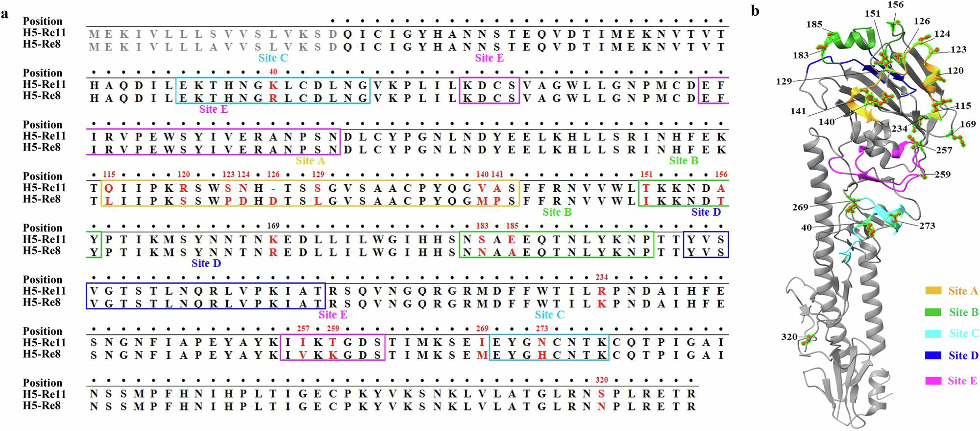The height and width of the screenshot is (431, 980).
Task: Click red position number 259 above the alignment
Action: tap(333, 329)
